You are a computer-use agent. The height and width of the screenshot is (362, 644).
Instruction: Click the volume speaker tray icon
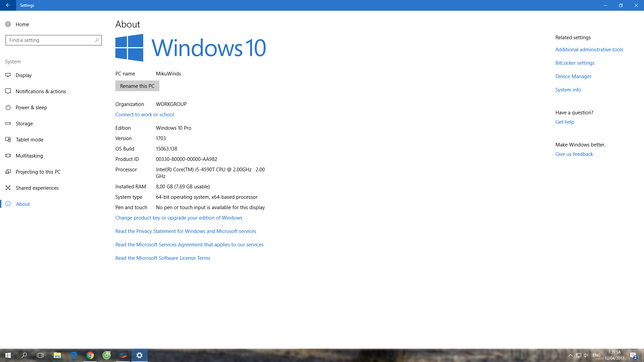586,355
